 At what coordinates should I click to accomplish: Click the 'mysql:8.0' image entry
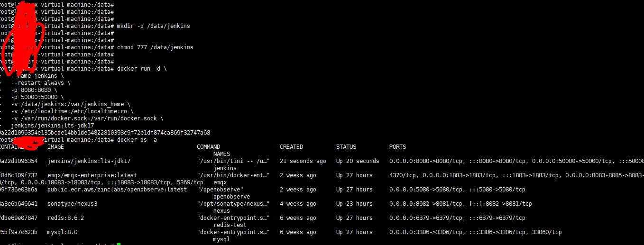pos(62,232)
